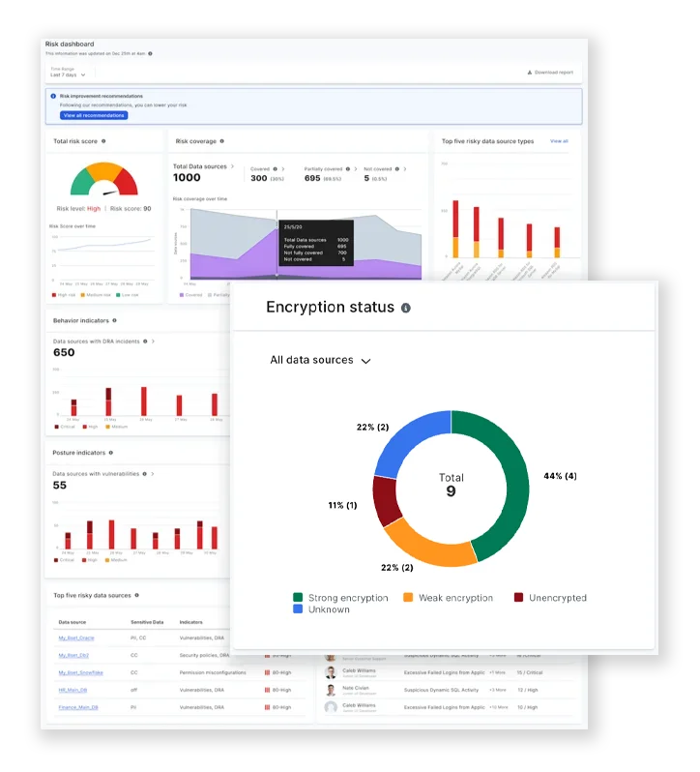This screenshot has width=700, height=772.
Task: Click the info icon in the recommendations banner
Action: point(53,97)
